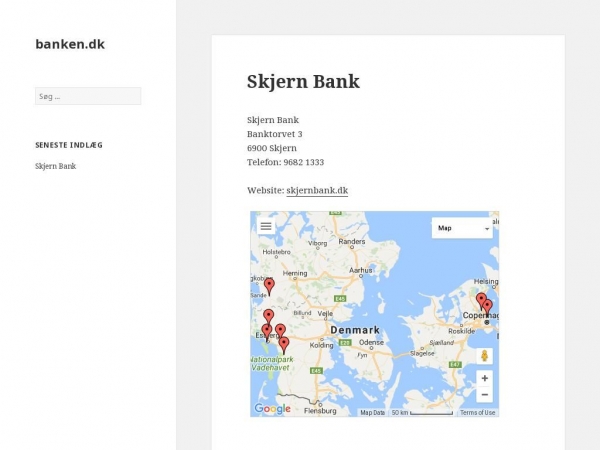Zoom in the map with plus button
This screenshot has height=450, width=600.
click(x=484, y=378)
